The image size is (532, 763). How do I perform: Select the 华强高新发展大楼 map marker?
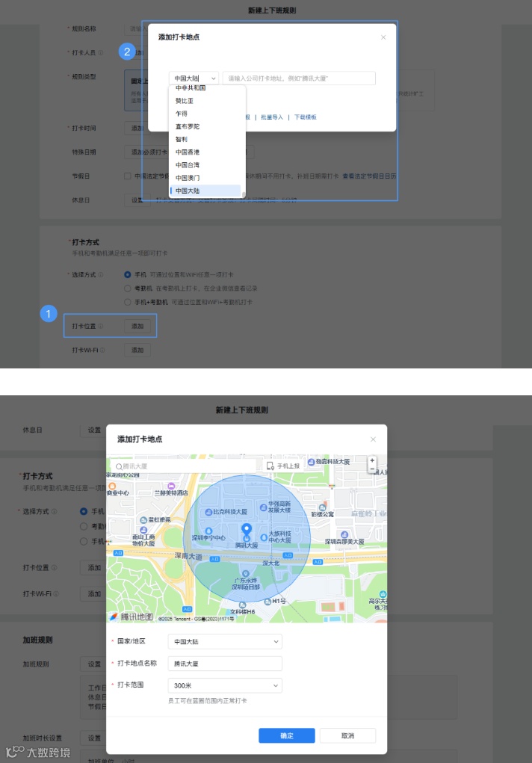pos(263,507)
